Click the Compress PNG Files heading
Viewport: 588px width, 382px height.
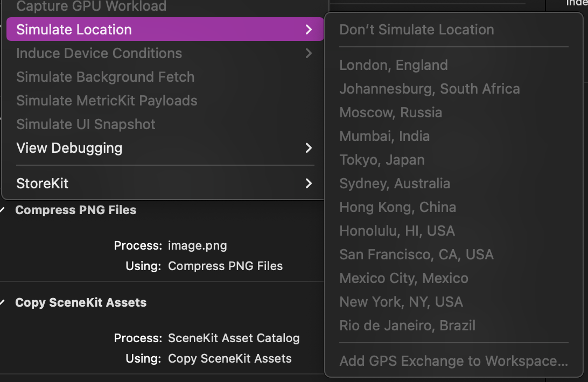[76, 210]
